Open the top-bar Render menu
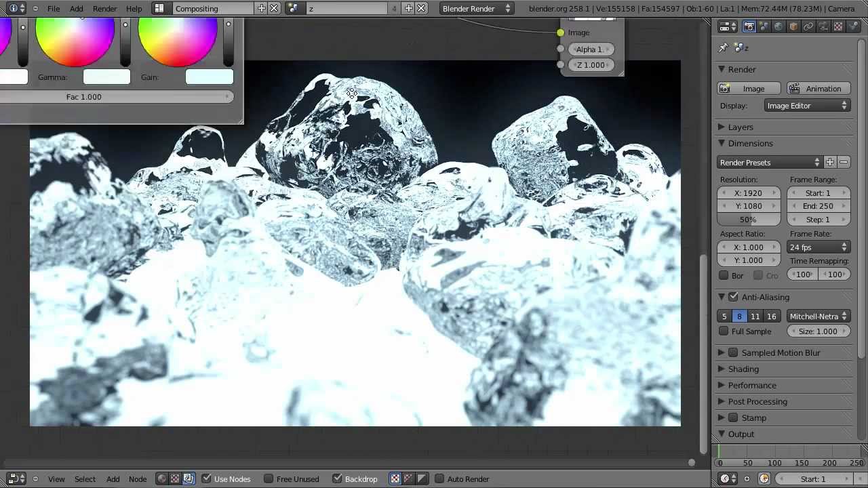868x488 pixels. [x=104, y=8]
